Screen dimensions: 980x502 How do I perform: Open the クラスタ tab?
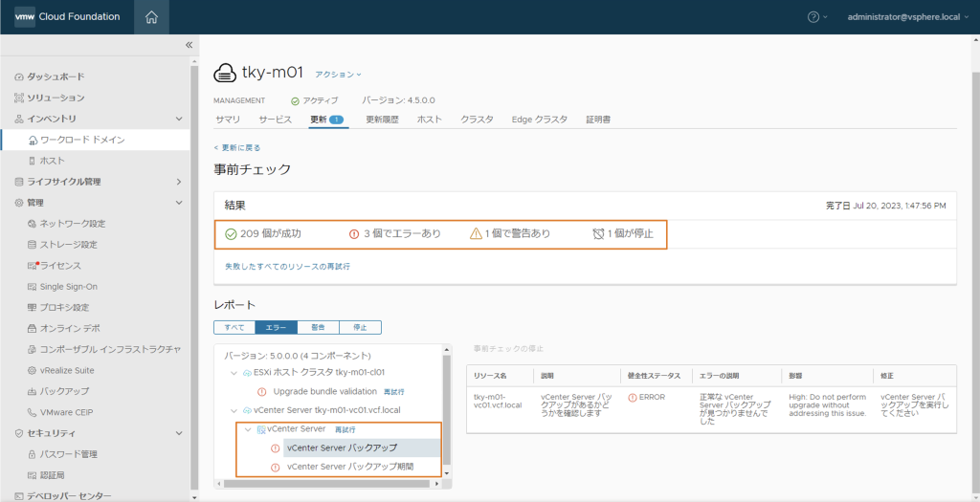[477, 120]
